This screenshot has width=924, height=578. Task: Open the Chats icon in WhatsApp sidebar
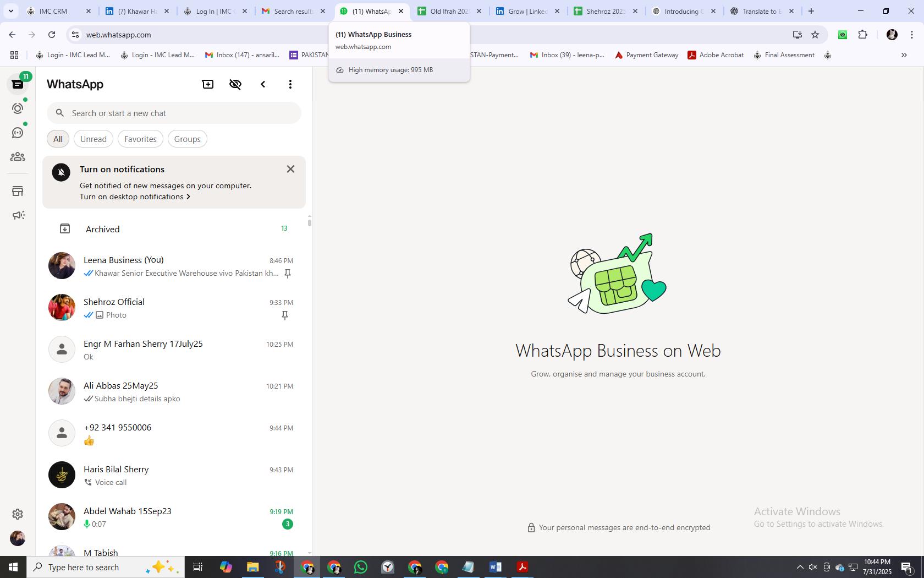pos(18,84)
